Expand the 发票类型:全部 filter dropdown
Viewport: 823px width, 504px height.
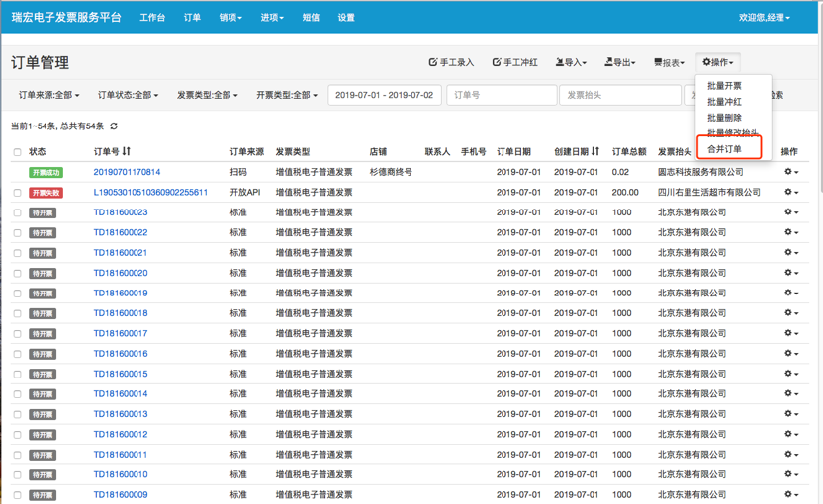208,95
